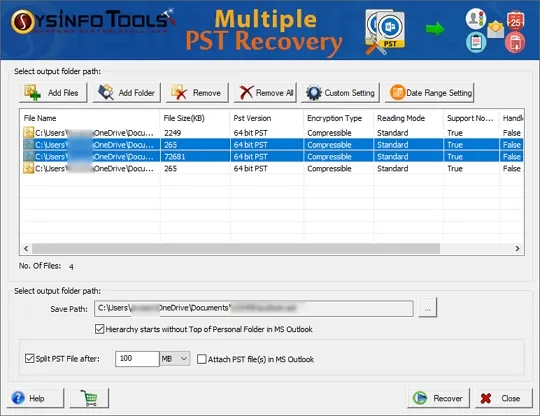Toggle Hierarchy starts without Top of Personal Folder

pos(100,329)
